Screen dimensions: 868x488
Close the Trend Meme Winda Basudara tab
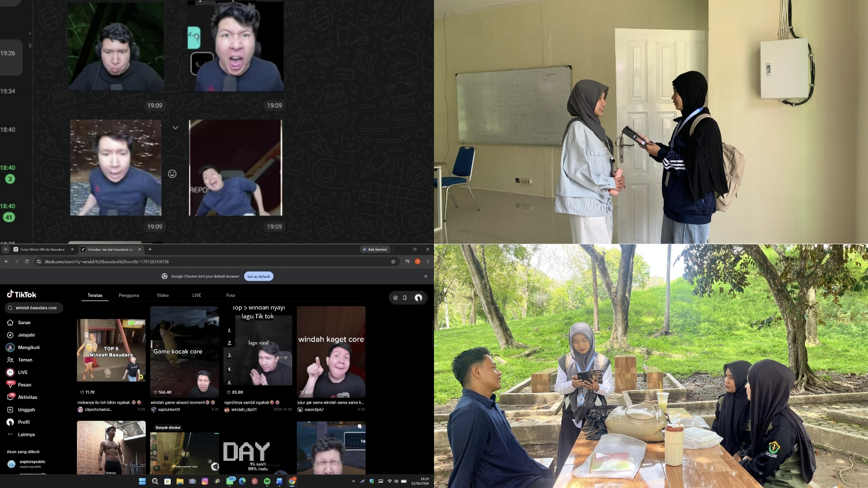pos(72,249)
